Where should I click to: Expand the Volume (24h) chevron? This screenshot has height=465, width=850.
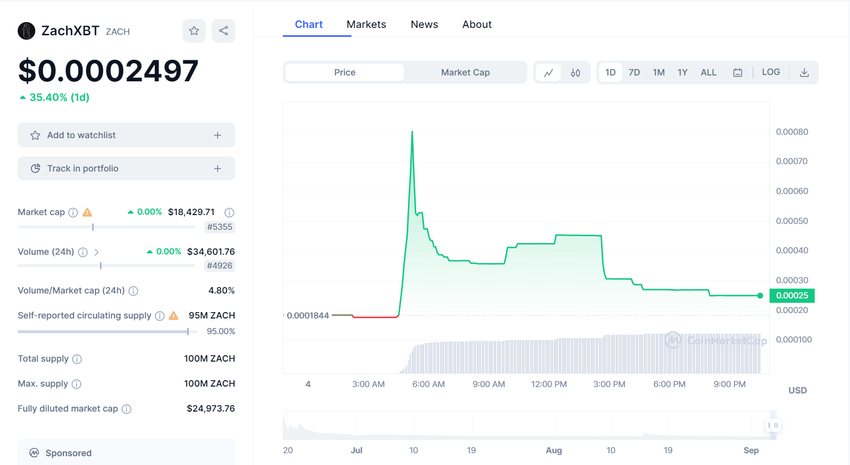97,252
